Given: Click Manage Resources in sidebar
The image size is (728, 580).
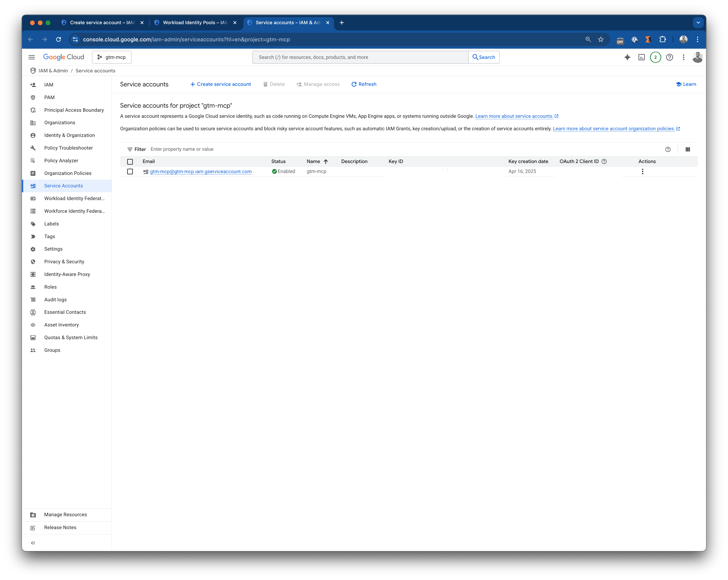Looking at the screenshot, I should click(x=67, y=515).
